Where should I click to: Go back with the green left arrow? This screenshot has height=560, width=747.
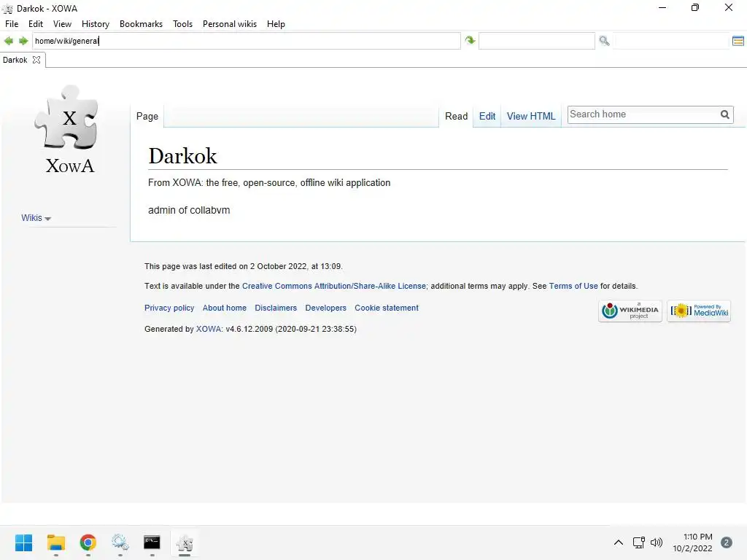9,41
